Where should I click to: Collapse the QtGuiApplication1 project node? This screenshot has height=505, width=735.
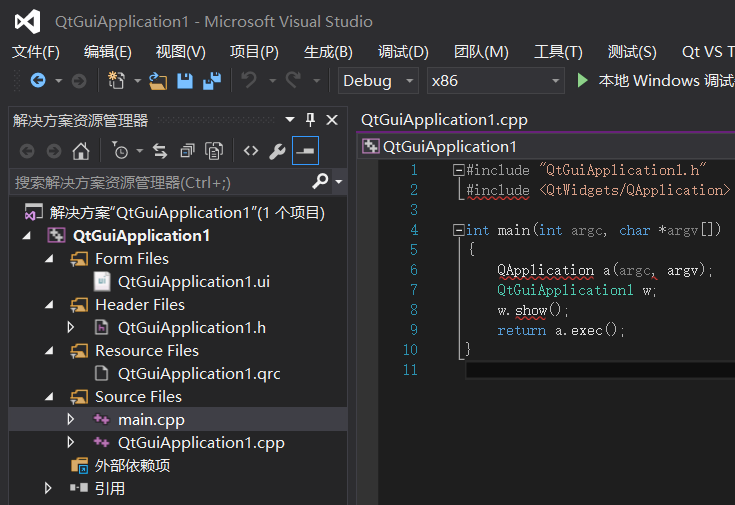coord(27,235)
